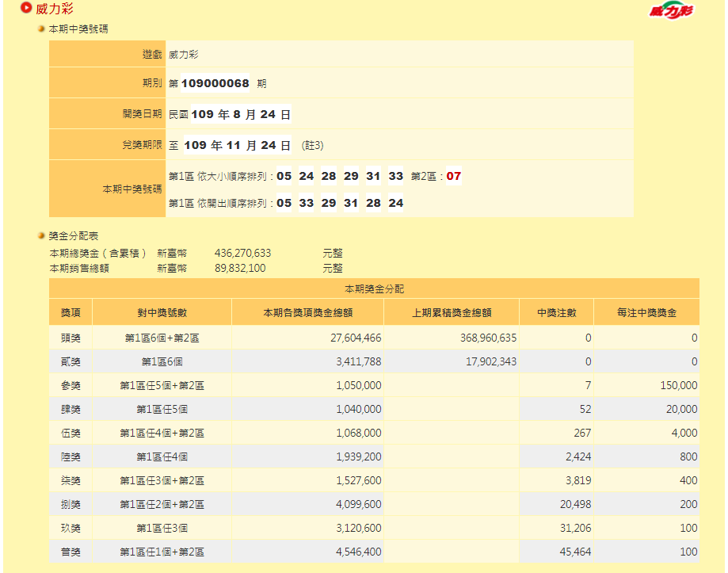Click the 本期各獎項獎金總額 column header
This screenshot has height=573, width=728.
point(308,312)
